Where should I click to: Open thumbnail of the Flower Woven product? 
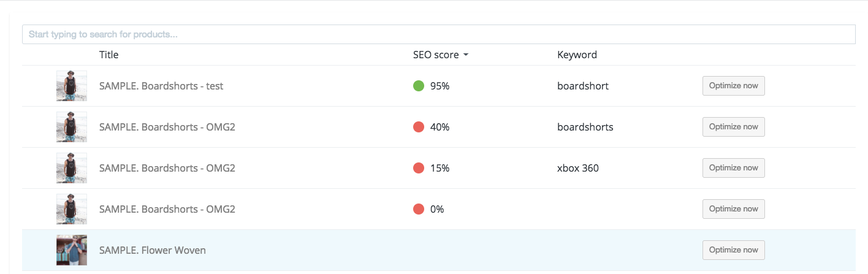tap(72, 250)
